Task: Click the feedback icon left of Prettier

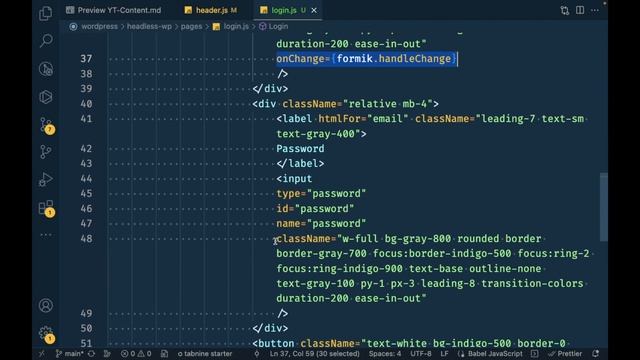Action: click(535, 353)
